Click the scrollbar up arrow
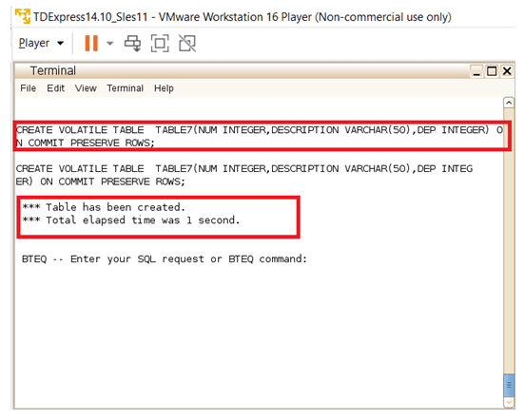 click(509, 103)
